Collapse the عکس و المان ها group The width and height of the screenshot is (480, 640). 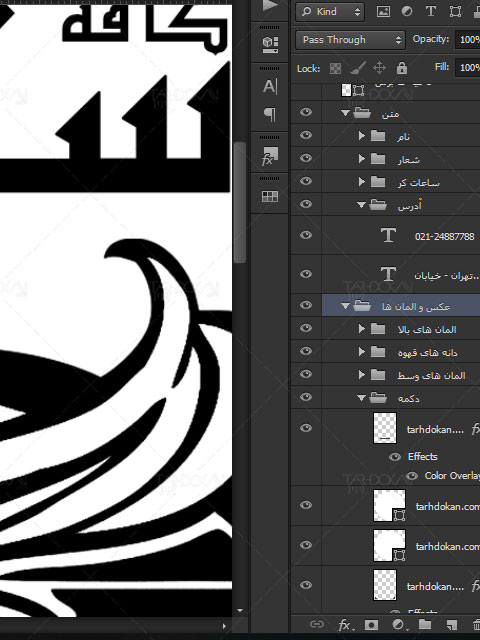pos(345,306)
